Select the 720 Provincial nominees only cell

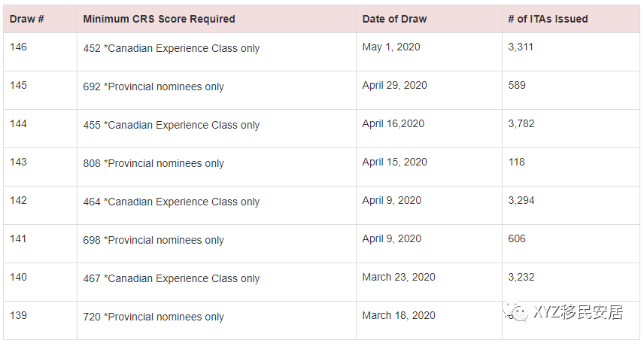[153, 317]
